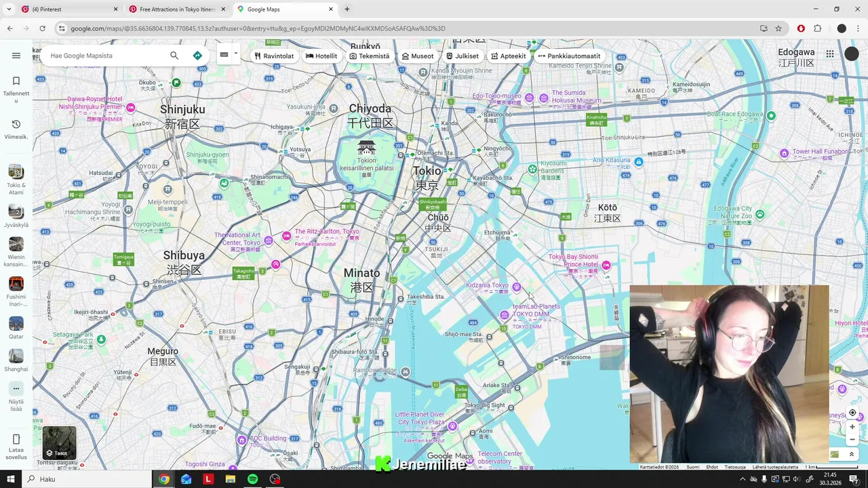
Task: Expand the imagery panel with double chevron
Action: (852, 454)
